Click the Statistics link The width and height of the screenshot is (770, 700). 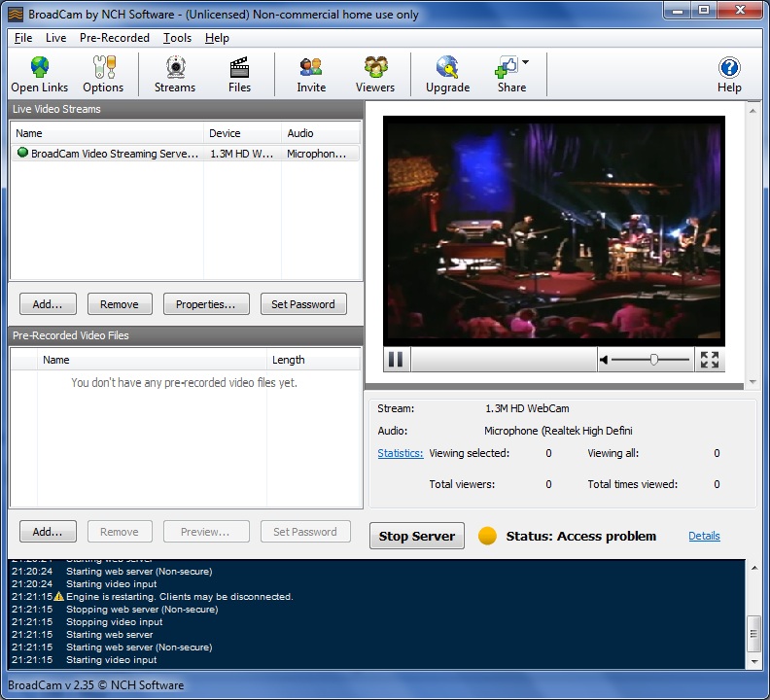401,453
